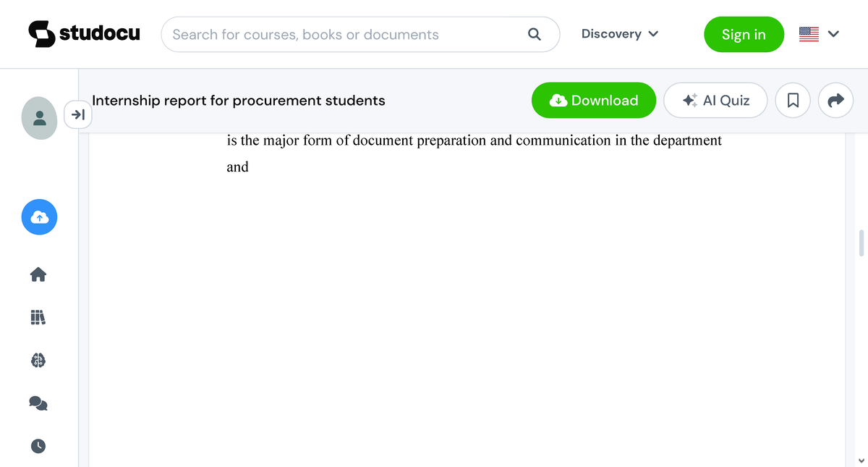Expand the sidebar with the arrow toggle
The image size is (868, 467).
[77, 114]
